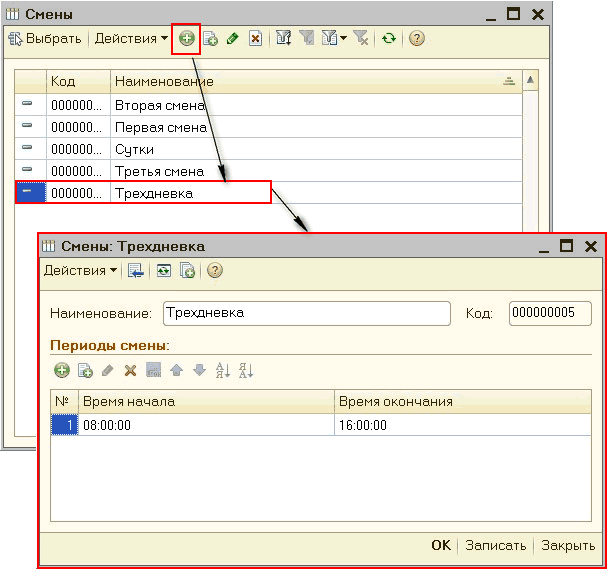The height and width of the screenshot is (576, 609).
Task: Open Действия dropdown in Смены: Трехдневка window
Action: click(x=80, y=270)
